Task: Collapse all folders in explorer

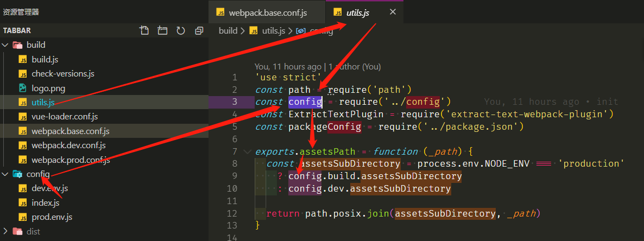Action: 199,30
